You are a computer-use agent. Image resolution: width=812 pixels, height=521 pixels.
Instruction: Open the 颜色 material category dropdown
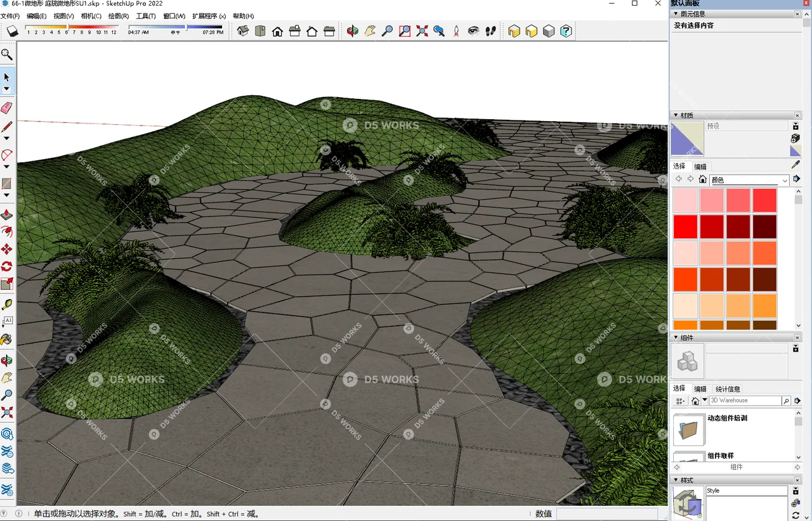click(785, 179)
